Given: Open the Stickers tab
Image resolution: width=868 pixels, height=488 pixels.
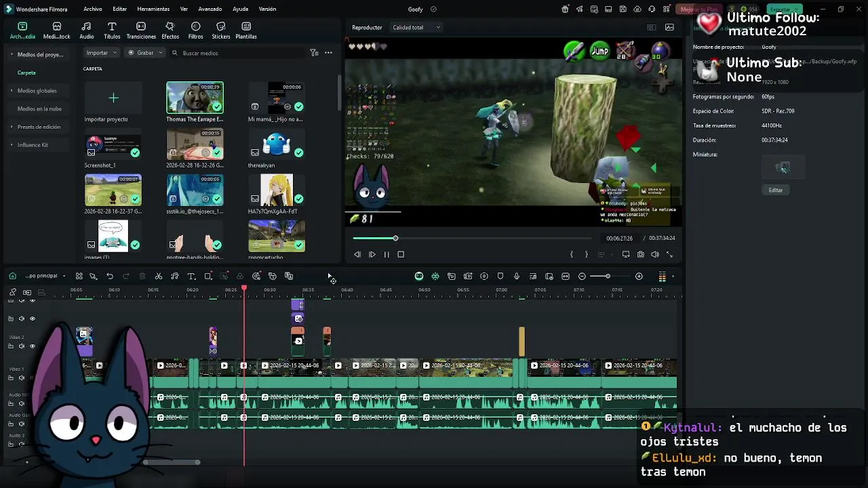Looking at the screenshot, I should tap(221, 30).
